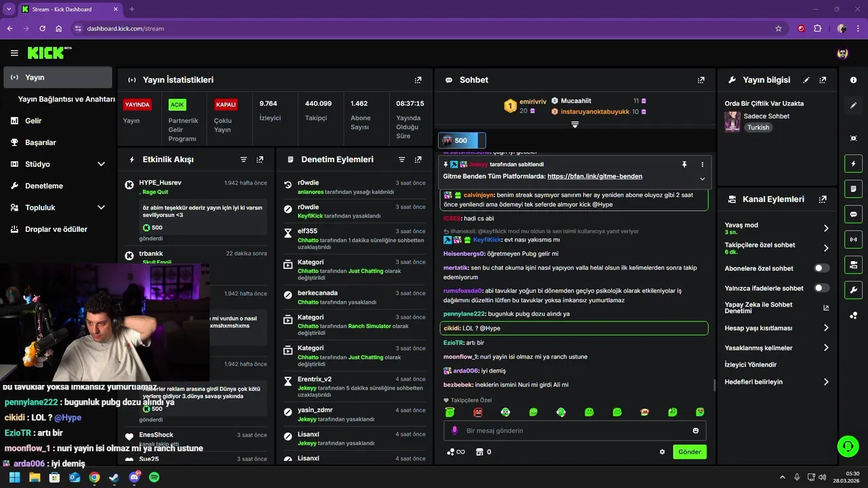Click the channel points infinity icon
Screen dimensions: 868x488
tap(456, 452)
